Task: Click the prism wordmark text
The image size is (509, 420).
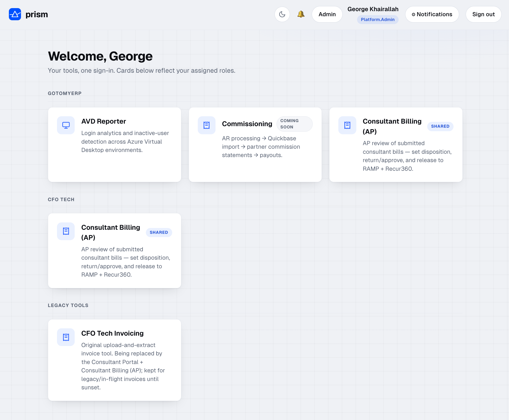Action: (37, 14)
